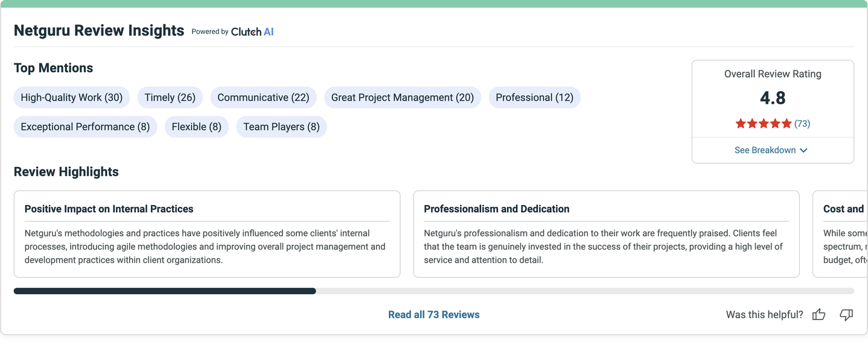Click the Top Mentions heading
The height and width of the screenshot is (349, 868).
tap(54, 68)
